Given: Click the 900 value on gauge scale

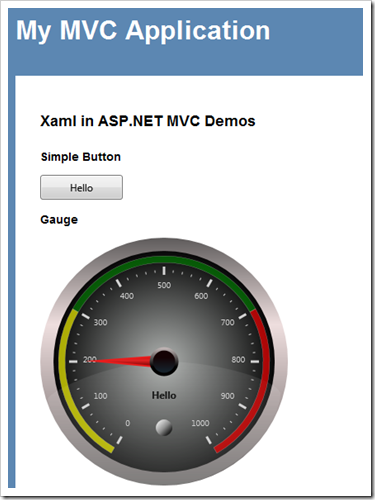Looking at the screenshot, I should 227,396.
